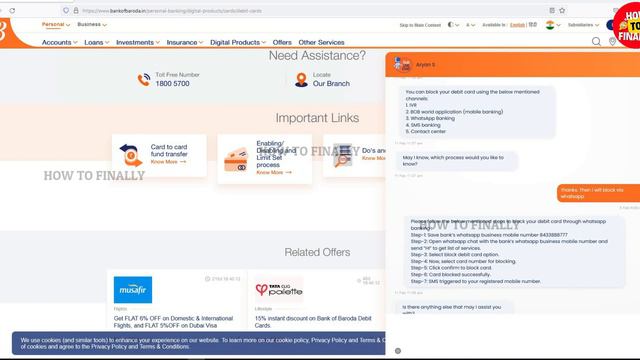
Task: Click the location pin icon beside search
Action: [612, 42]
